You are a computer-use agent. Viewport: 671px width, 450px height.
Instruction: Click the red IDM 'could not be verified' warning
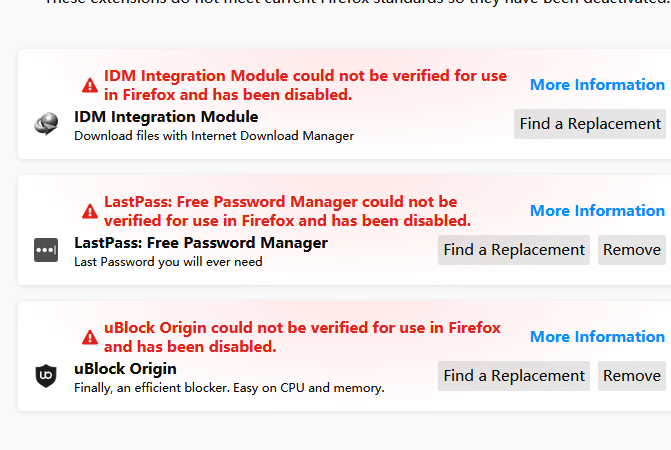(x=305, y=85)
